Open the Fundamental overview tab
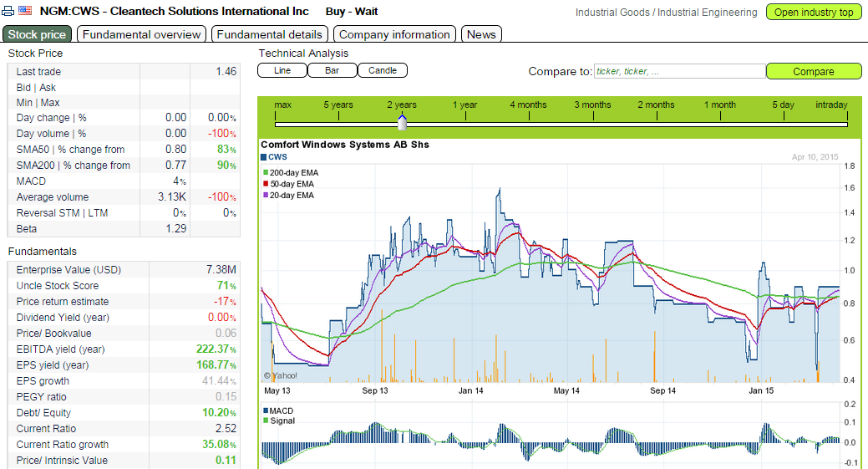This screenshot has height=469, width=868. (142, 34)
